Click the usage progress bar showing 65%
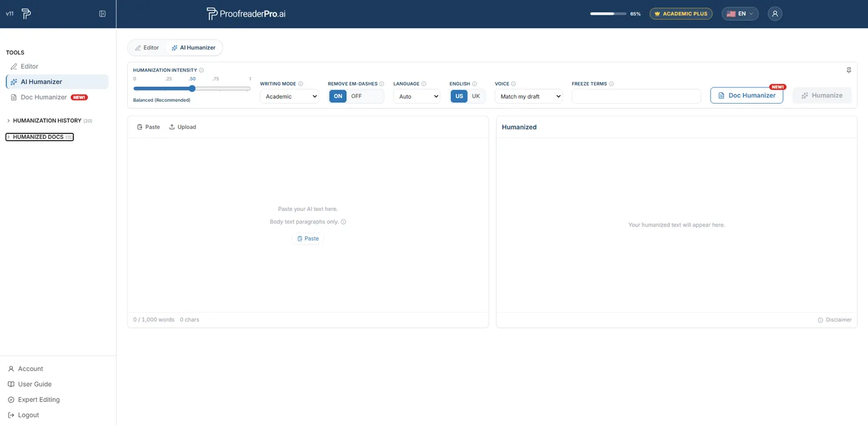The height and width of the screenshot is (425, 868). (x=608, y=14)
